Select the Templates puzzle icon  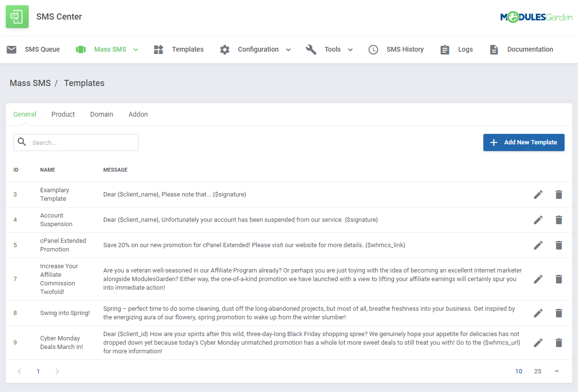(158, 49)
